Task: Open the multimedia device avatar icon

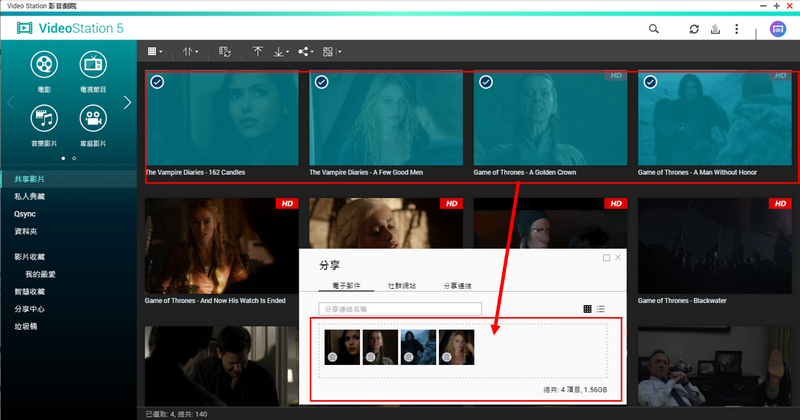Action: tap(778, 29)
